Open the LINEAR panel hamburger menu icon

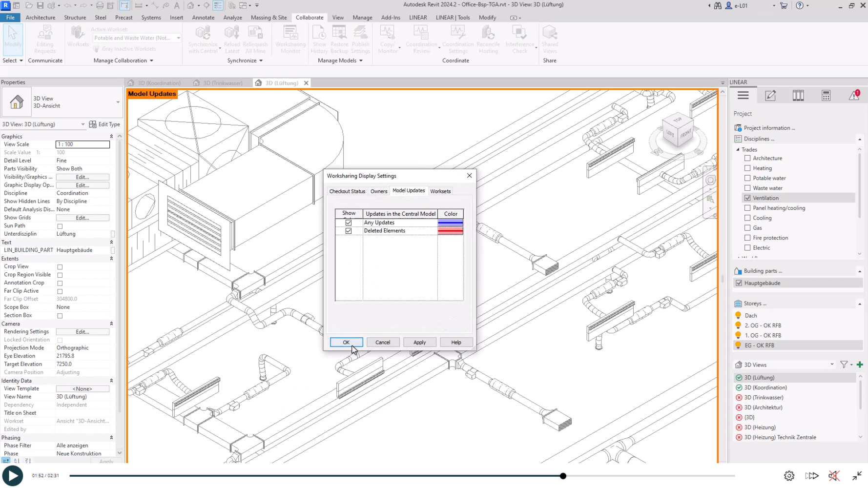pos(743,96)
